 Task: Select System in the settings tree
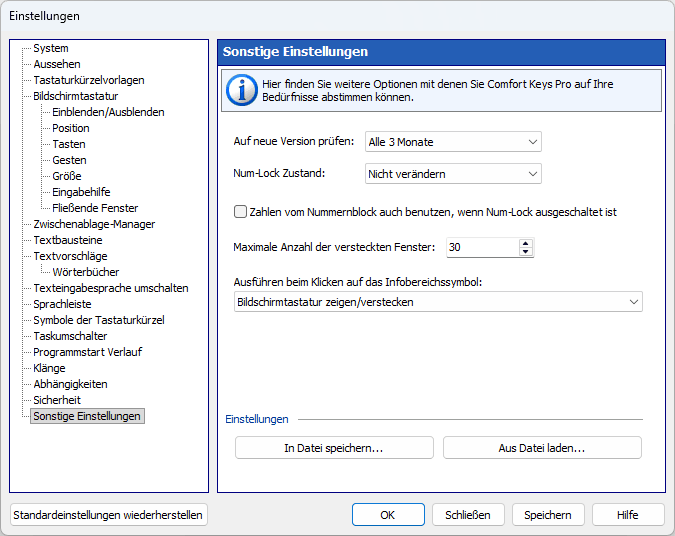[51, 48]
